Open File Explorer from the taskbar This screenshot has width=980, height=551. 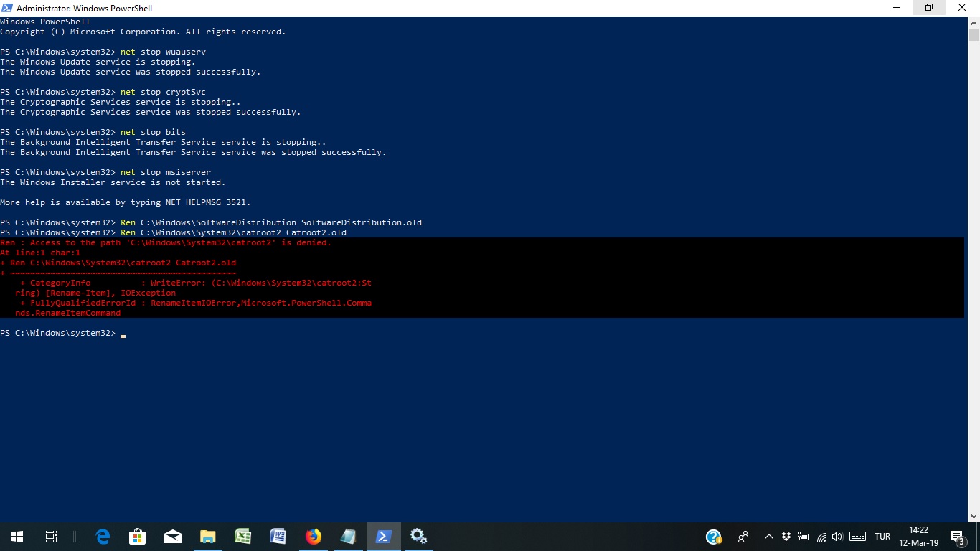(208, 537)
